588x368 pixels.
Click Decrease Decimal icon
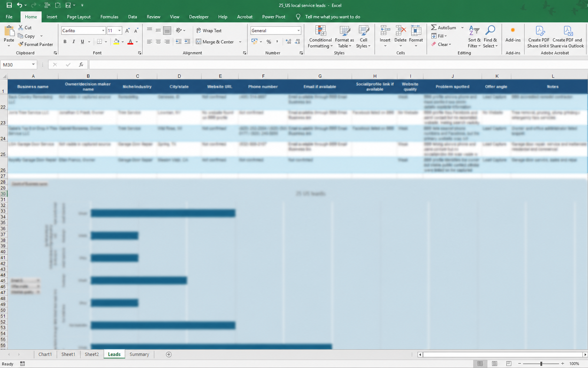click(297, 42)
